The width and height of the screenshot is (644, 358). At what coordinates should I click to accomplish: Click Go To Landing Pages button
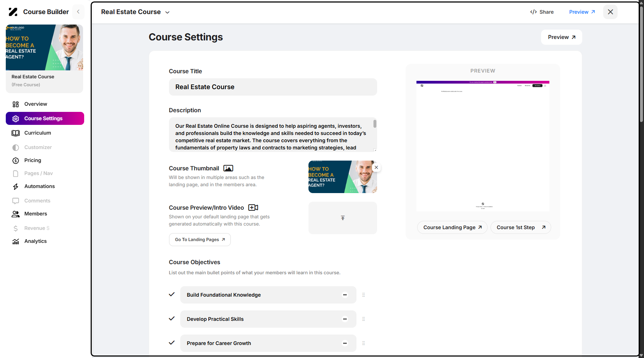[200, 240]
